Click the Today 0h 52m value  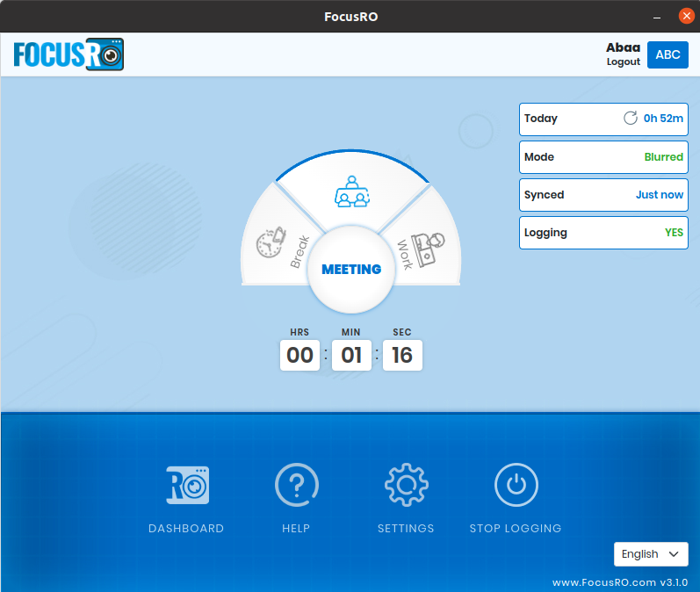(663, 119)
